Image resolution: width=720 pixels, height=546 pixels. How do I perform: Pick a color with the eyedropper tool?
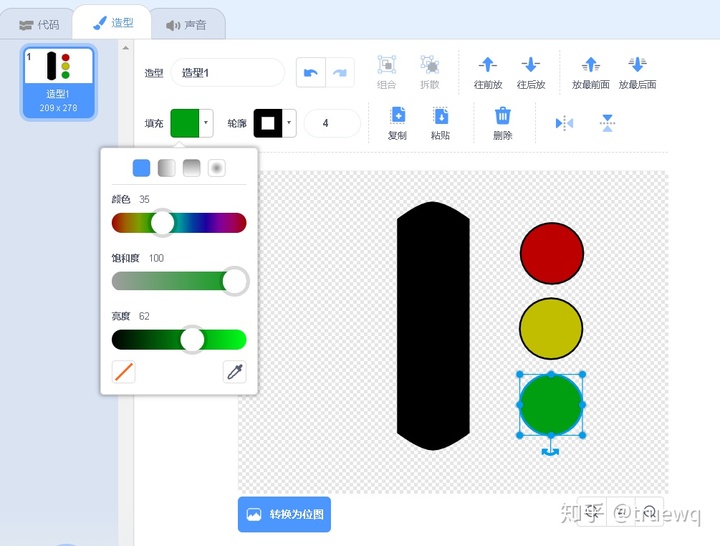coord(235,372)
